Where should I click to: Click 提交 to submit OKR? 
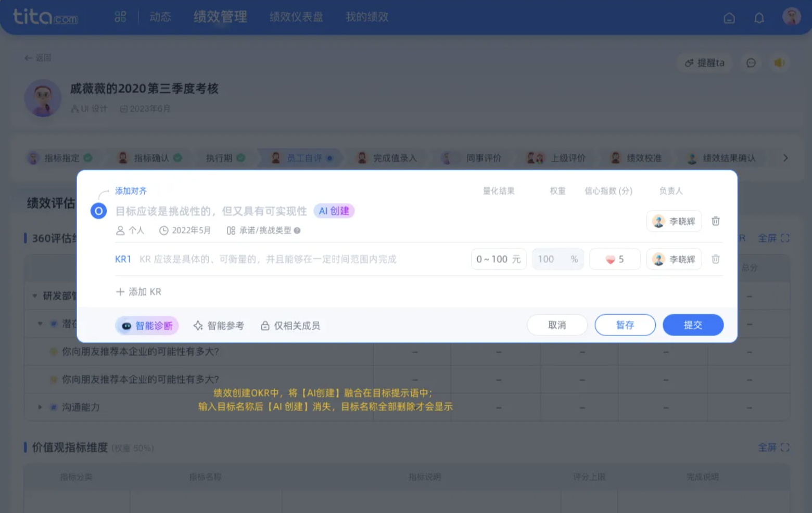(x=693, y=325)
